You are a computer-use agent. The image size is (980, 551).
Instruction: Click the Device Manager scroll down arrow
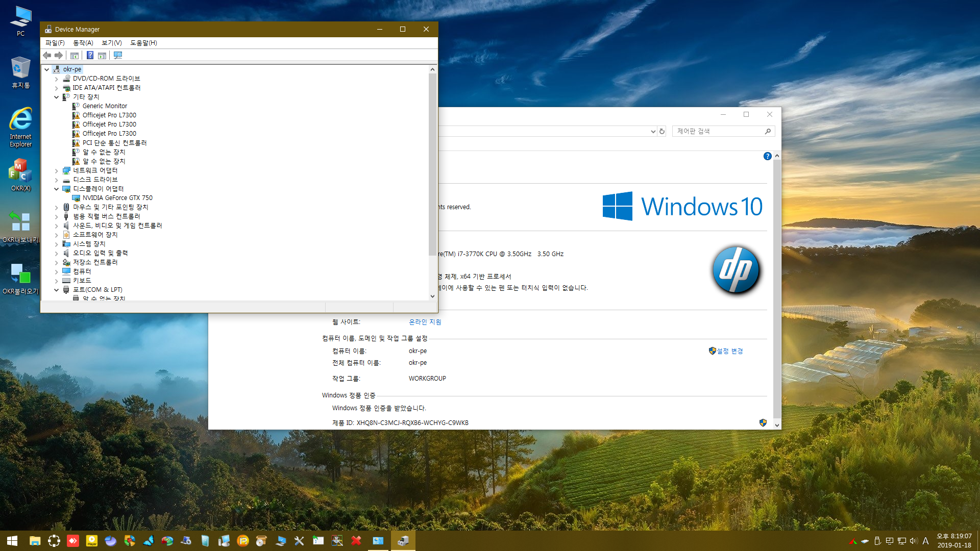[432, 296]
